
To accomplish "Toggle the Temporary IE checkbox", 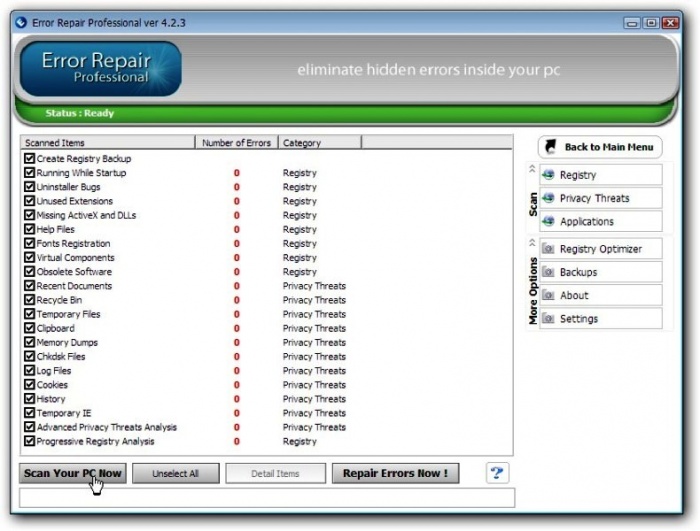I will [29, 413].
